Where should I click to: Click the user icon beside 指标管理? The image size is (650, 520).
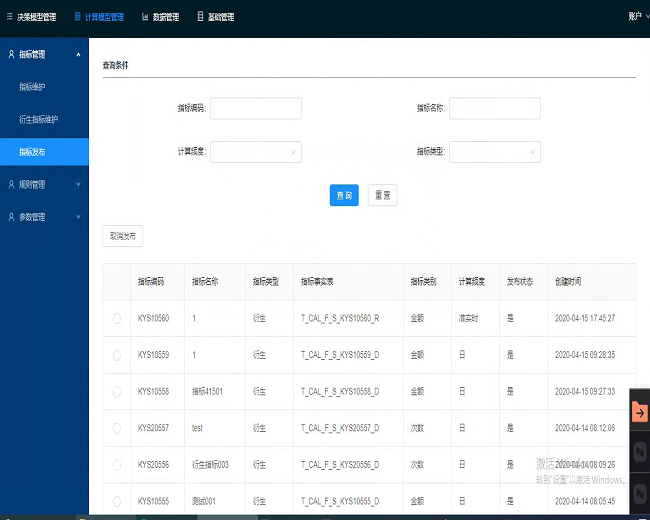pyautogui.click(x=11, y=54)
